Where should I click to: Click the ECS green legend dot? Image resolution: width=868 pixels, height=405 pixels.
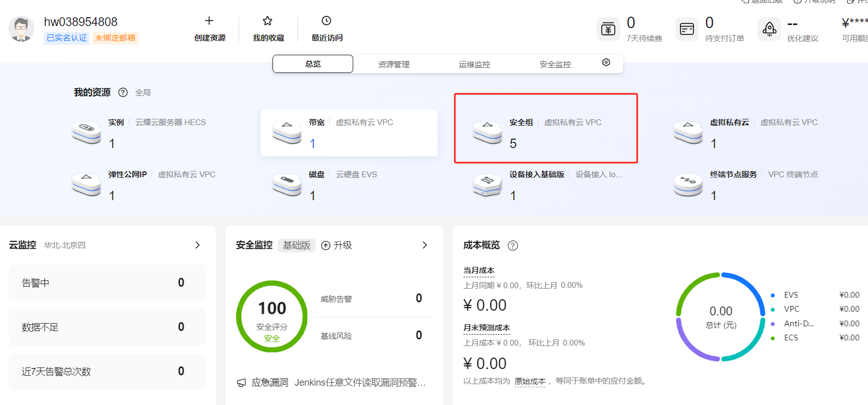[x=773, y=338]
